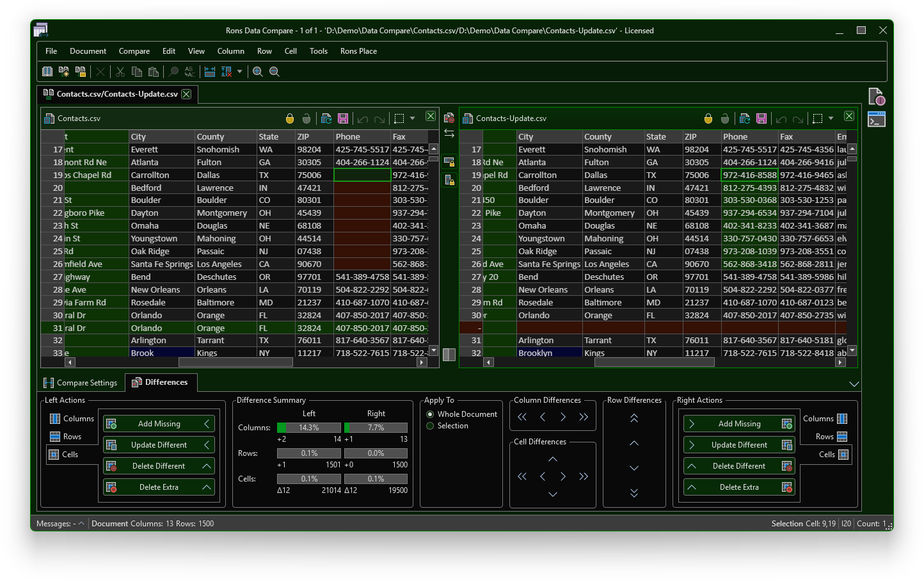Viewport: 924px width, 582px height.
Task: Click the swap sides arrows icon between panes
Action: (449, 133)
